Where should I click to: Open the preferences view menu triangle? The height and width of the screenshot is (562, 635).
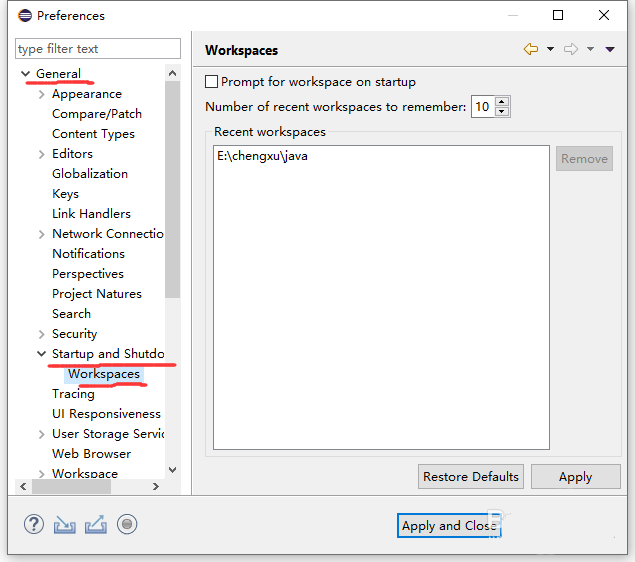pyautogui.click(x=610, y=49)
